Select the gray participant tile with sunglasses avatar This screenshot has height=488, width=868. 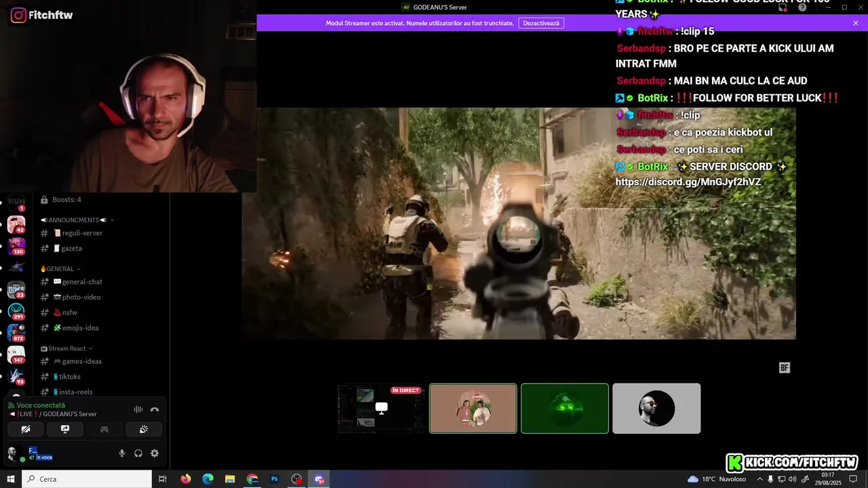click(x=656, y=408)
